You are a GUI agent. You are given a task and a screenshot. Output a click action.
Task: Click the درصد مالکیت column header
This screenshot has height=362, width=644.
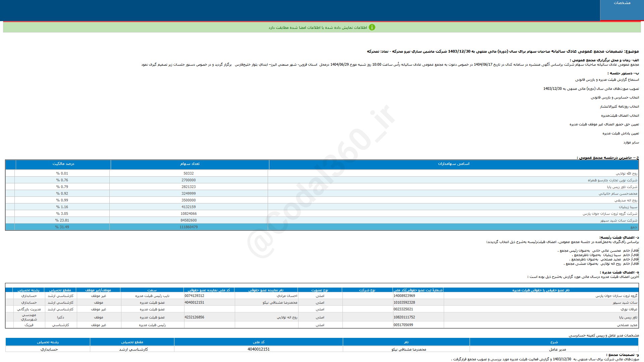click(x=63, y=164)
